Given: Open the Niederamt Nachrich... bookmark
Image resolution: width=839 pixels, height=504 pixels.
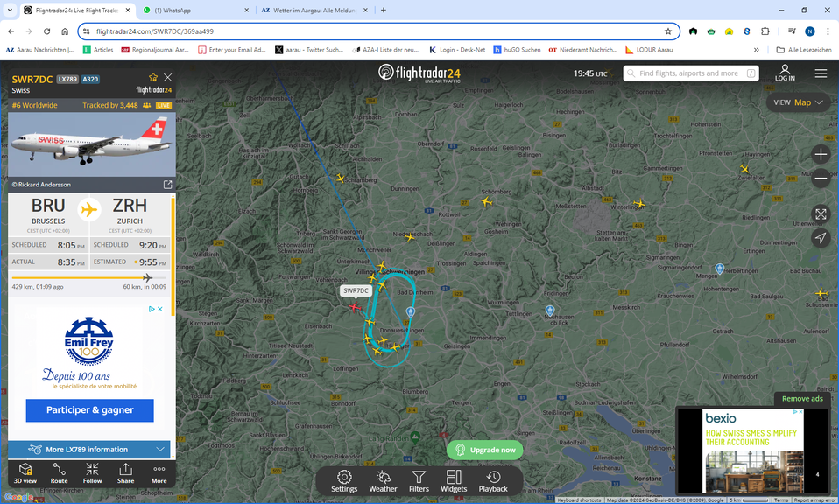Looking at the screenshot, I should pos(582,50).
